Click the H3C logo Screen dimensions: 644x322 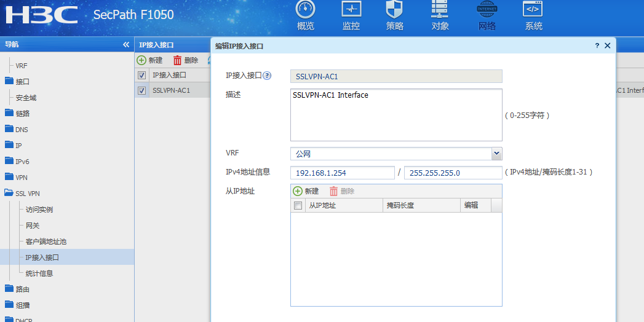click(41, 15)
